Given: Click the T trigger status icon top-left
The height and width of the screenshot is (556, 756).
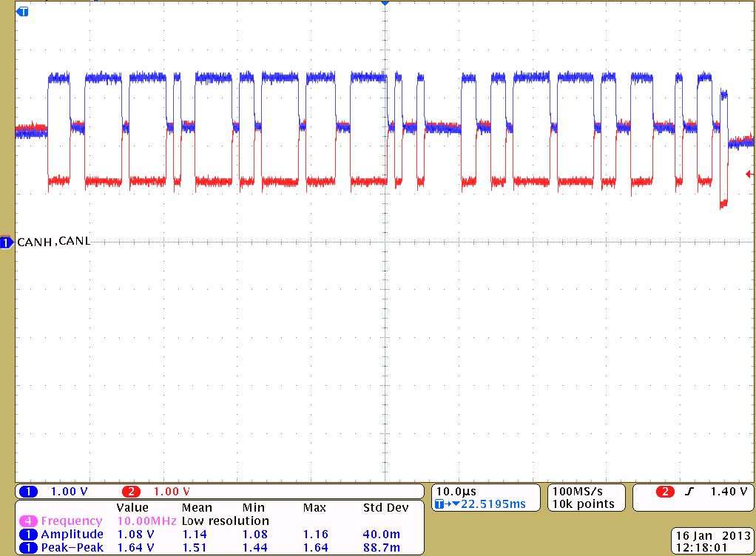Looking at the screenshot, I should point(21,12).
